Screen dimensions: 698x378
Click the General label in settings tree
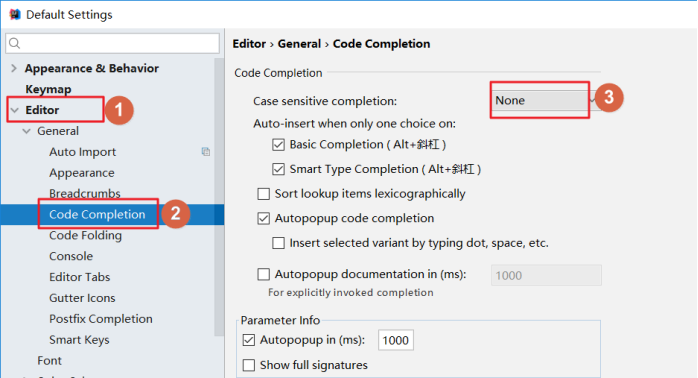(x=58, y=131)
